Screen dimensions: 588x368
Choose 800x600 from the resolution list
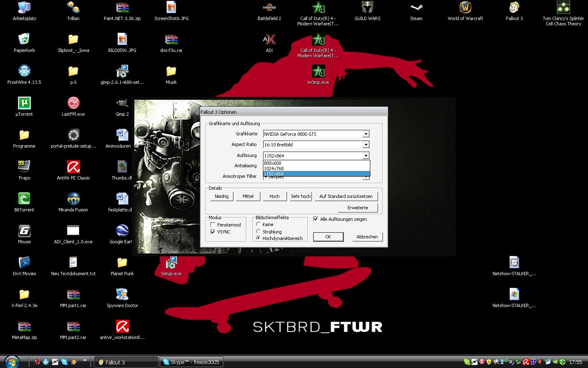[316, 163]
